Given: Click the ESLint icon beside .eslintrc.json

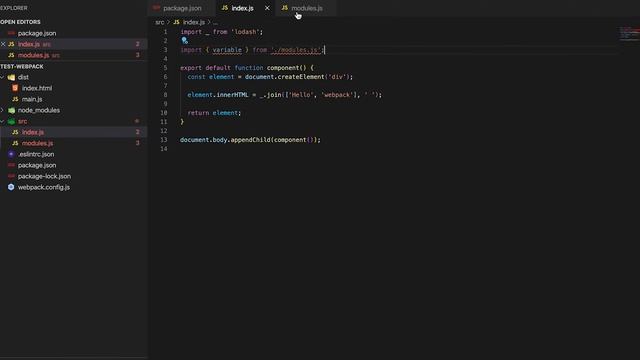Looking at the screenshot, I should 11,154.
